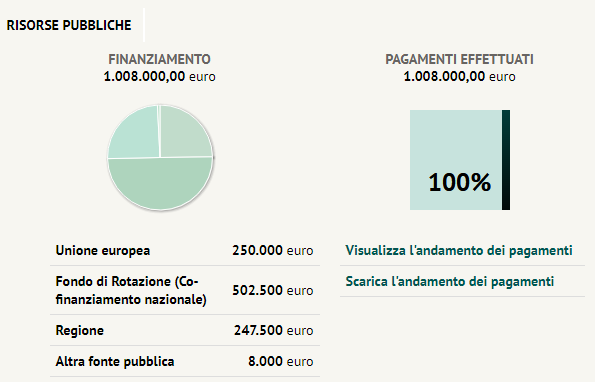Select the Unione europea row
This screenshot has height=382, width=595.
point(185,250)
